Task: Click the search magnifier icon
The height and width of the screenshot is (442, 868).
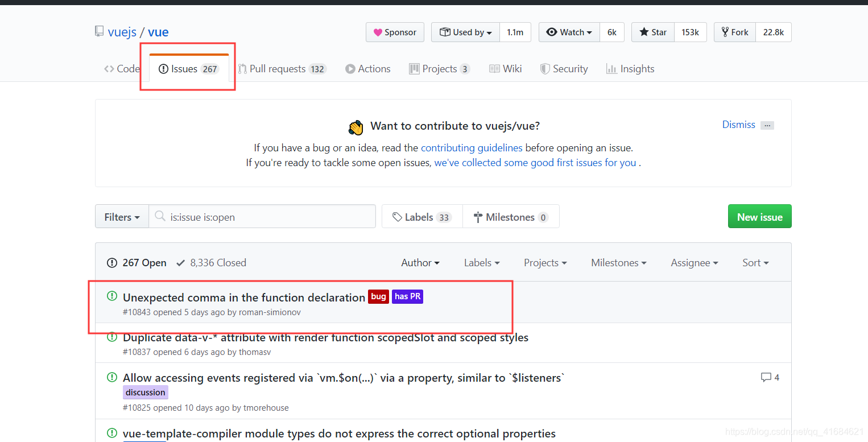Action: click(161, 217)
